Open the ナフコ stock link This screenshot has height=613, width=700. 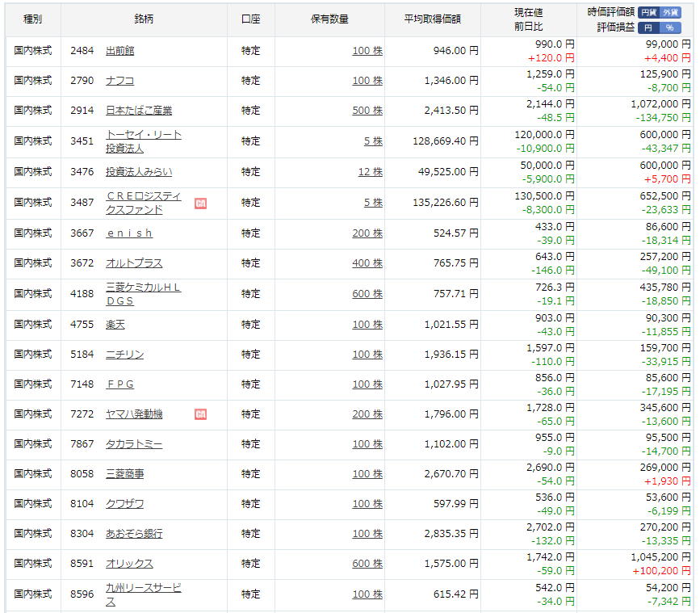[x=119, y=81]
